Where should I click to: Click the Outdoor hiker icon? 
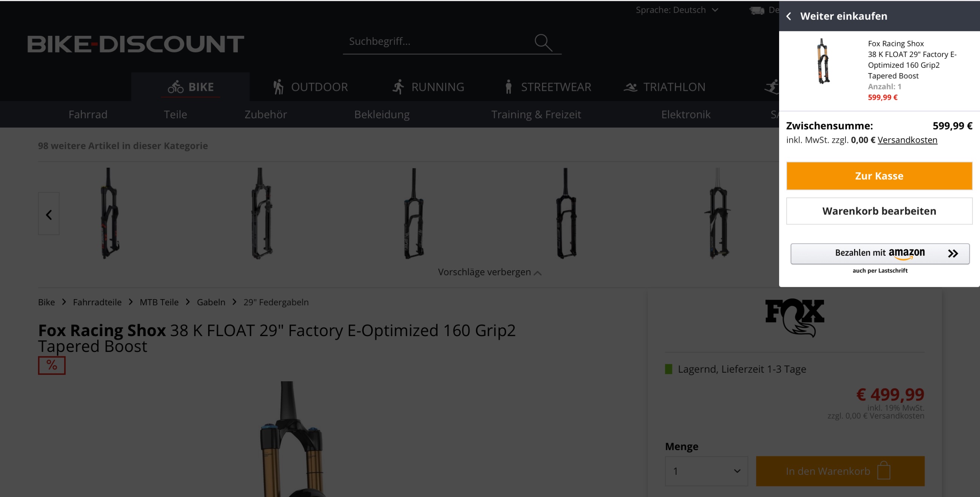tap(278, 87)
